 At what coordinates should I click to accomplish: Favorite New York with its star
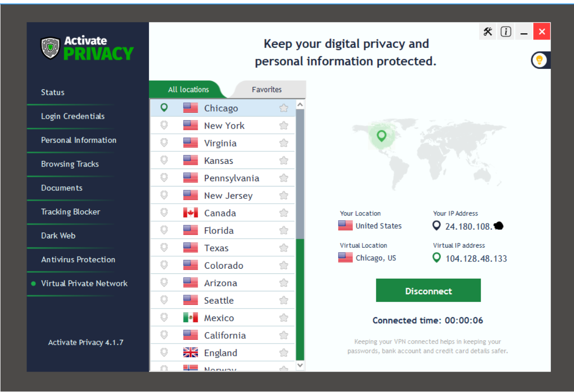[x=284, y=126]
